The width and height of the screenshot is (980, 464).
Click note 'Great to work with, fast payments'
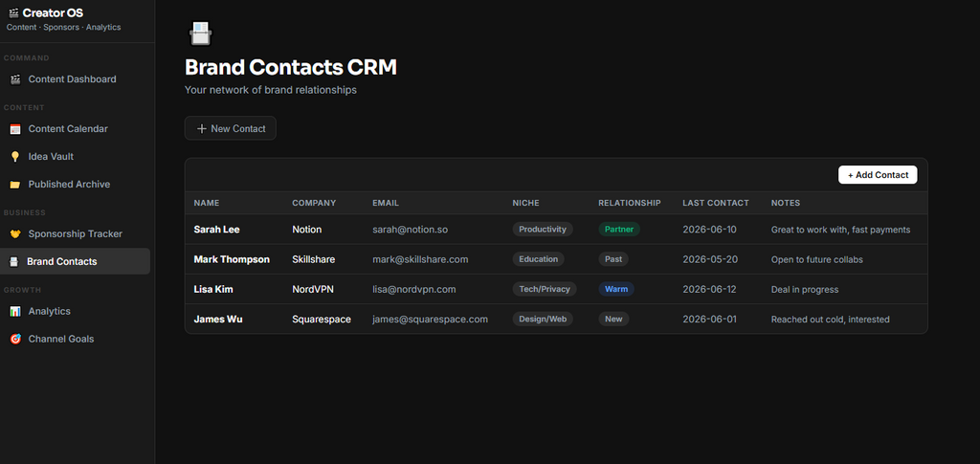click(x=840, y=230)
